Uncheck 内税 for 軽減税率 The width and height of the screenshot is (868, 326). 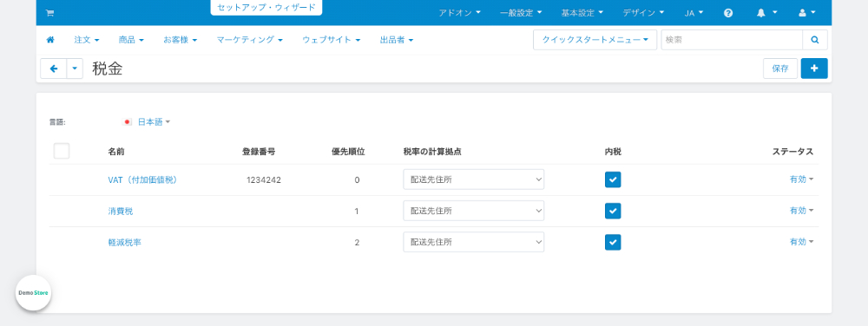click(x=613, y=242)
